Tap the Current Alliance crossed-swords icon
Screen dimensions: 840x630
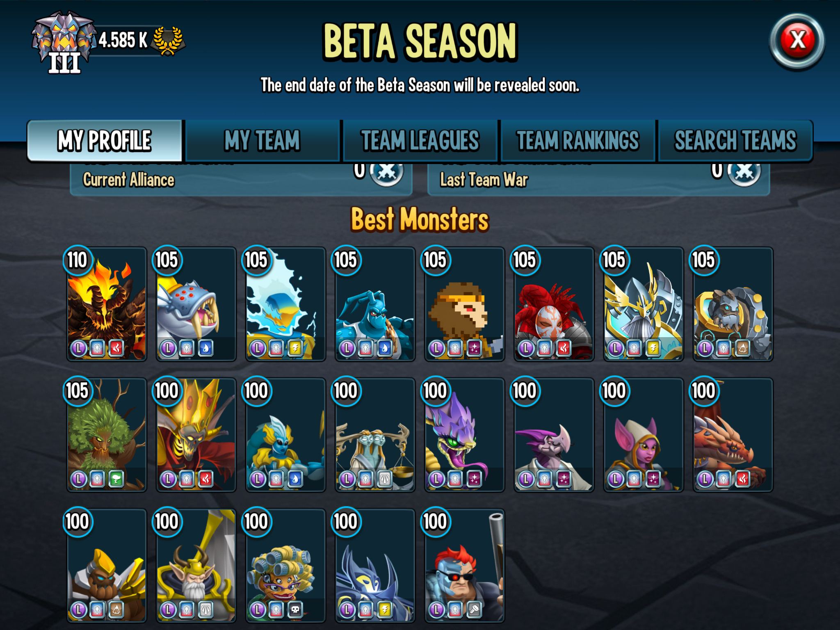pyautogui.click(x=386, y=173)
